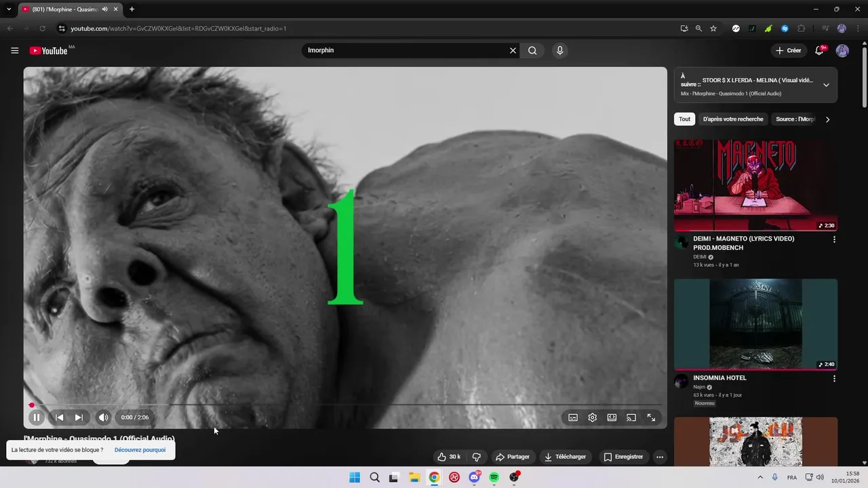Image resolution: width=868 pixels, height=488 pixels.
Task: Click the Découvrez pourquoi link
Action: (x=140, y=450)
